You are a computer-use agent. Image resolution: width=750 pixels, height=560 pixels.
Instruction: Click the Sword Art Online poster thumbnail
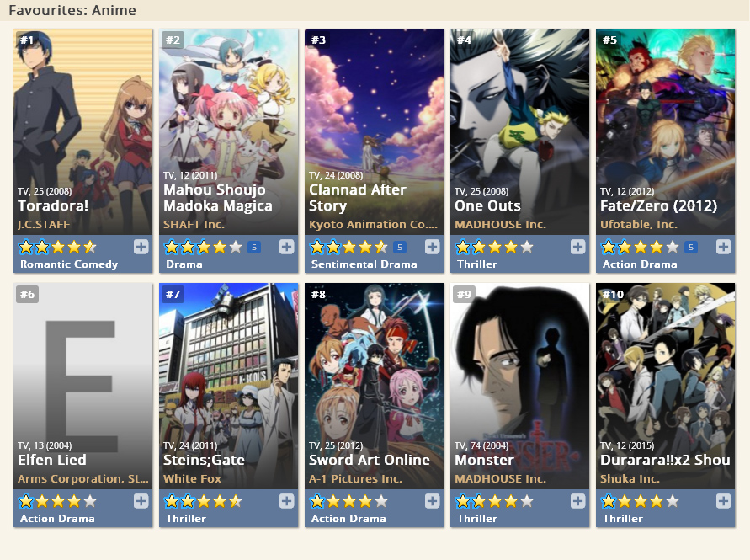[x=374, y=386]
